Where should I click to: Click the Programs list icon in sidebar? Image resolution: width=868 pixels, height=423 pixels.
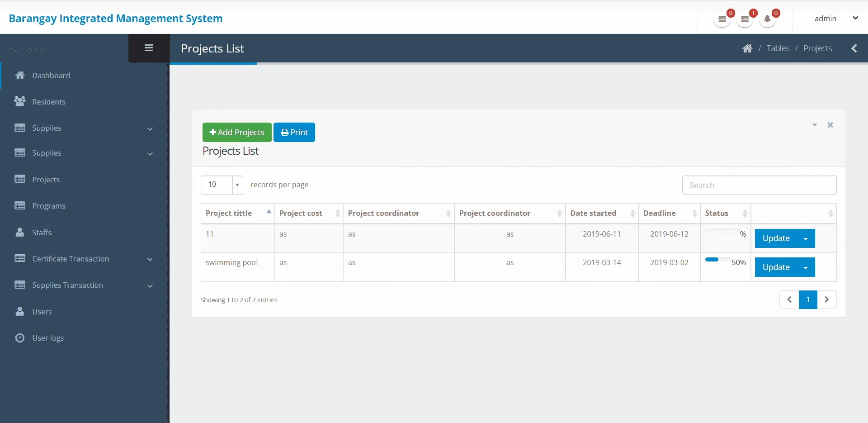click(x=20, y=205)
